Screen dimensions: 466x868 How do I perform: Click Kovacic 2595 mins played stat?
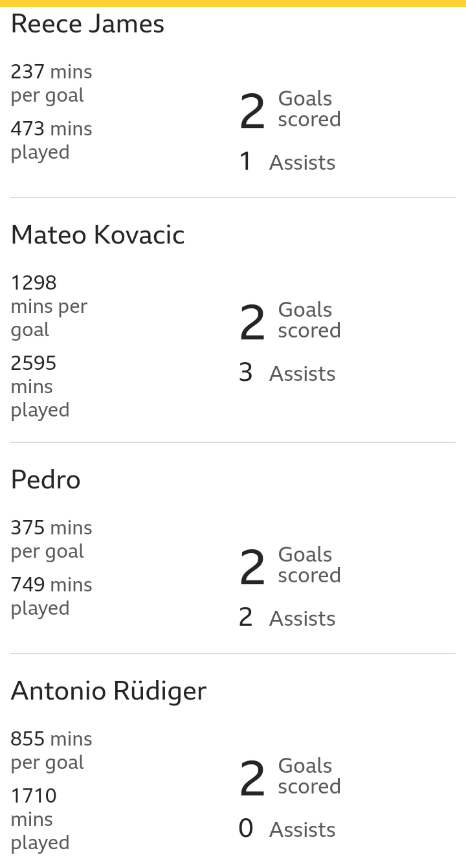click(x=40, y=387)
